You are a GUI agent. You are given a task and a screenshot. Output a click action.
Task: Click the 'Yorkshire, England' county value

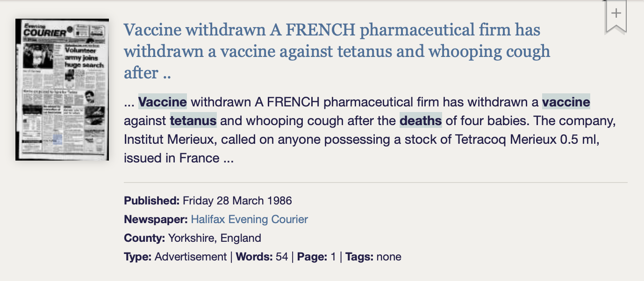coord(215,238)
